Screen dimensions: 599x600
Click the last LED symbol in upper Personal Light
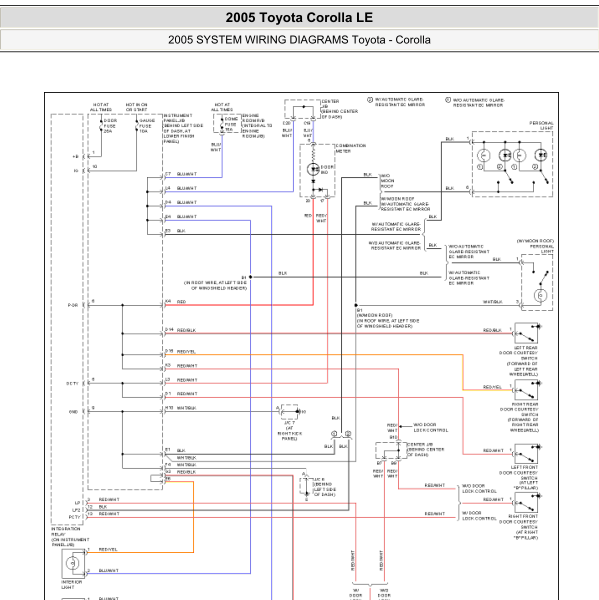tap(541, 156)
